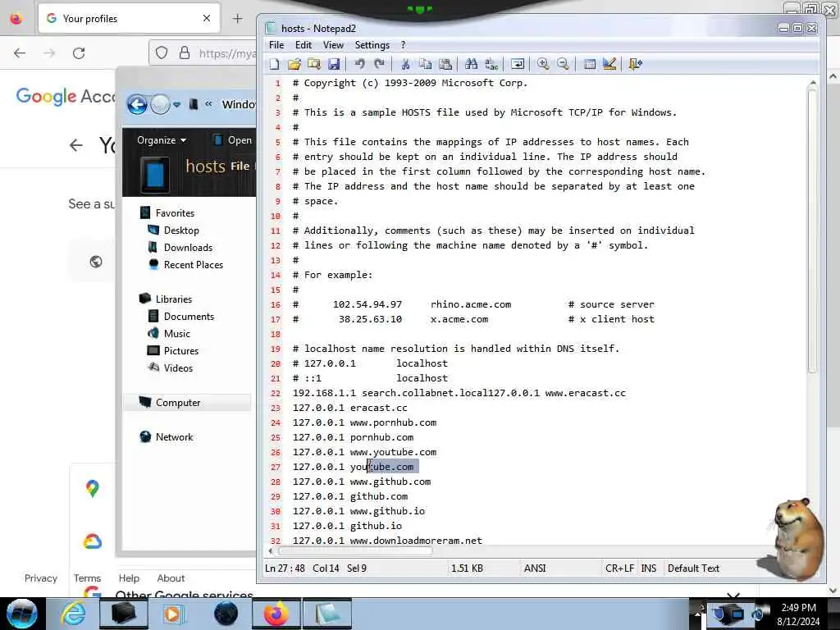
Task: Open the customize schemes icon
Action: click(609, 64)
